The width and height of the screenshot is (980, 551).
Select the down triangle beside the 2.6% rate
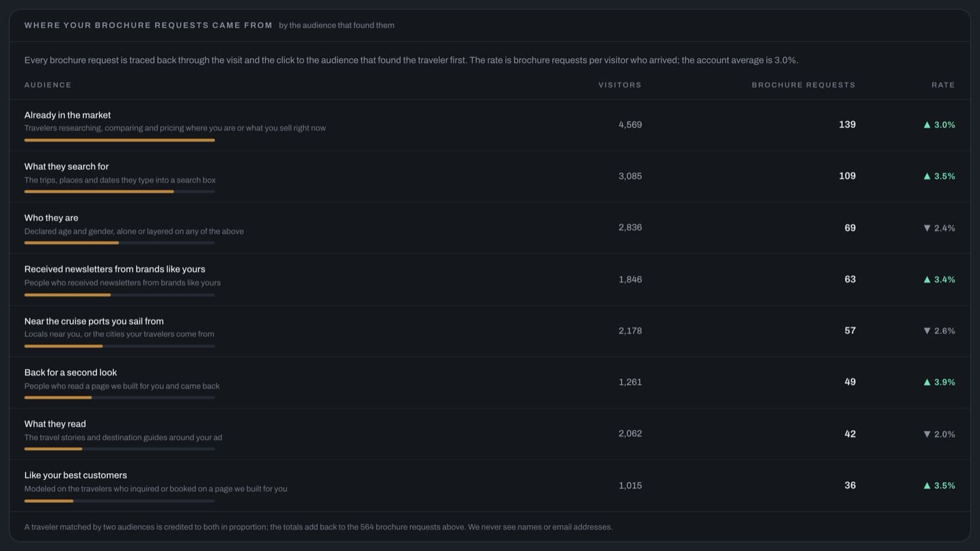(927, 331)
